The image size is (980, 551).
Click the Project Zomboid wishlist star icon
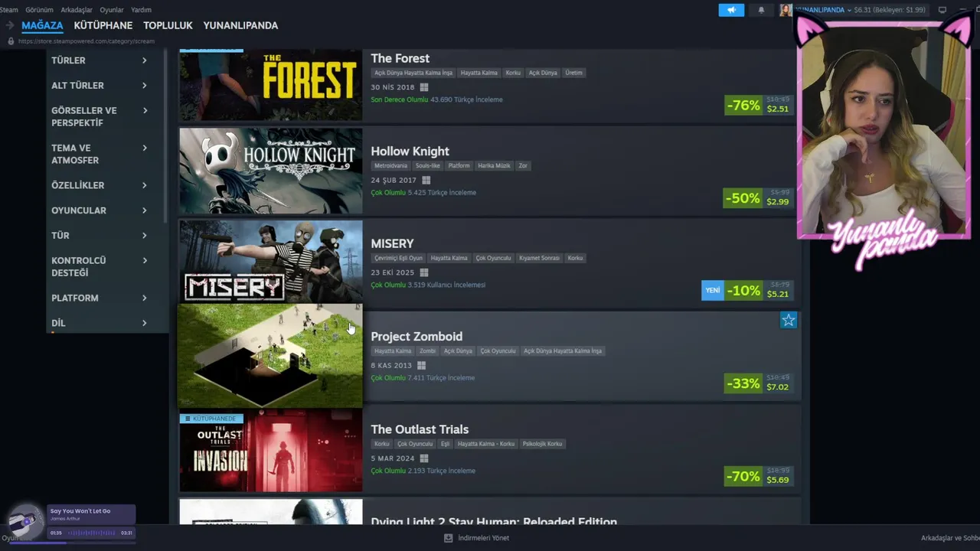pos(789,321)
